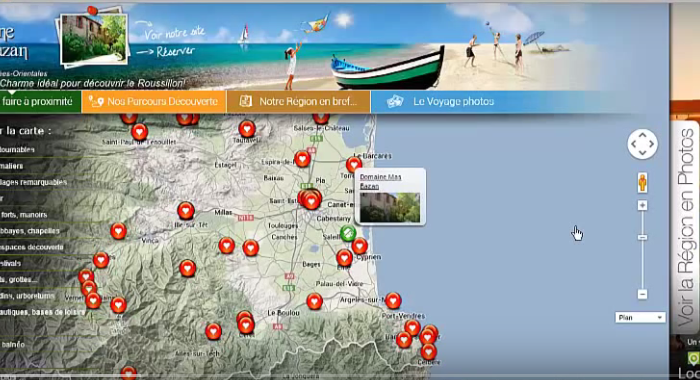Click the zoom slider handle

point(642,237)
